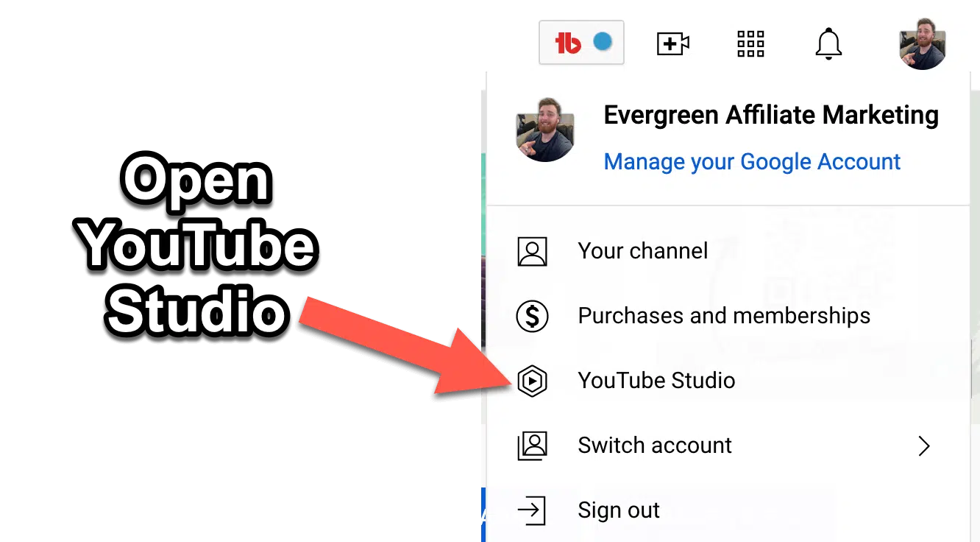Viewport: 980px width, 542px height.
Task: Click the Create video camera icon
Action: click(x=672, y=43)
